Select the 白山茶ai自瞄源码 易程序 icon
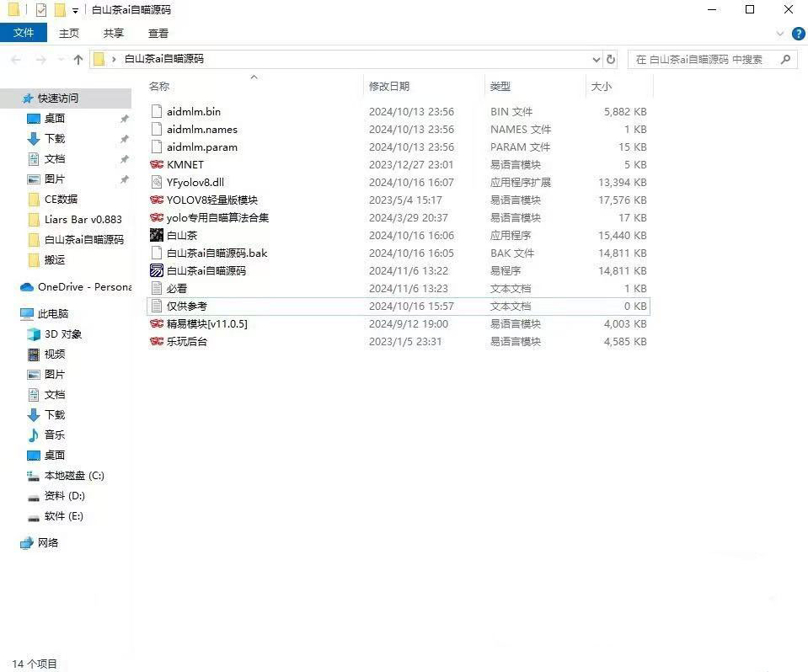This screenshot has width=808, height=672. click(157, 271)
